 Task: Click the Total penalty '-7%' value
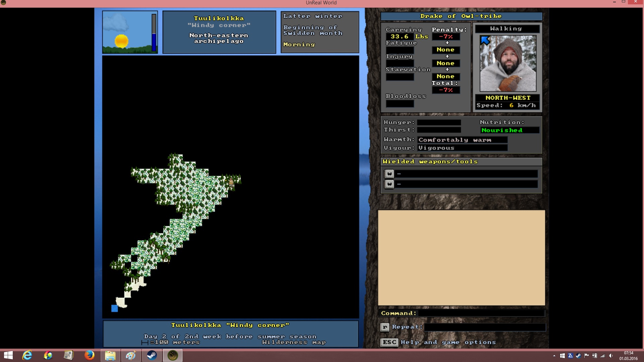[x=446, y=90]
